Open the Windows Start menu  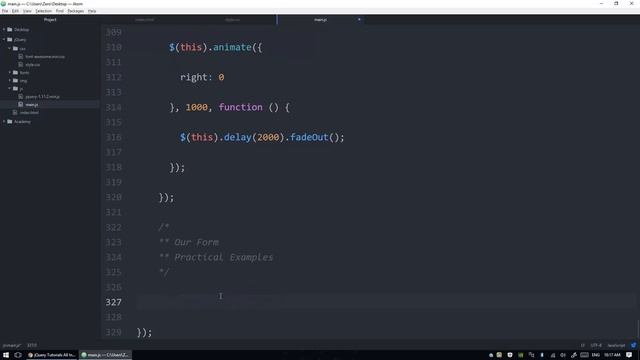pos(6,355)
